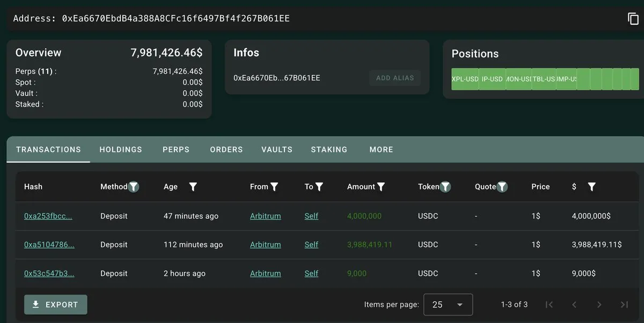Viewport: 644px width, 323px height.
Task: Filter the From column
Action: coord(274,187)
